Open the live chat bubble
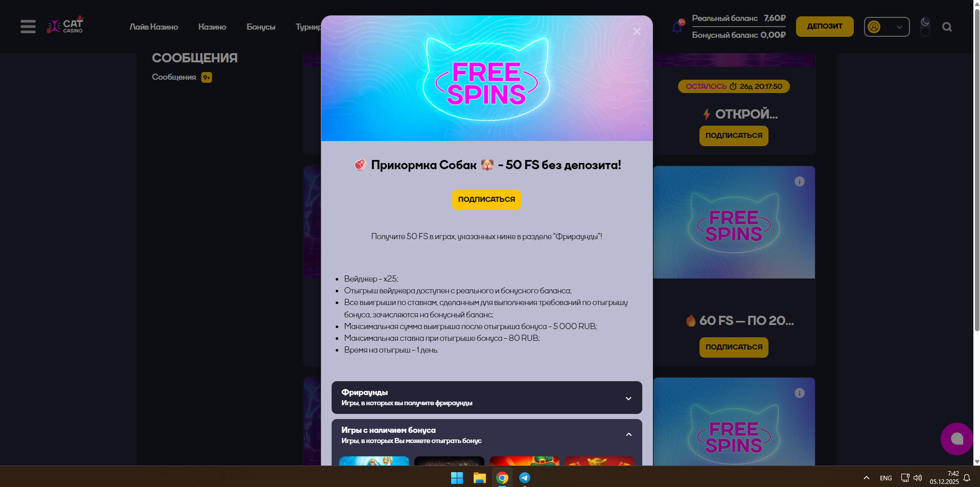980x487 pixels. click(956, 438)
